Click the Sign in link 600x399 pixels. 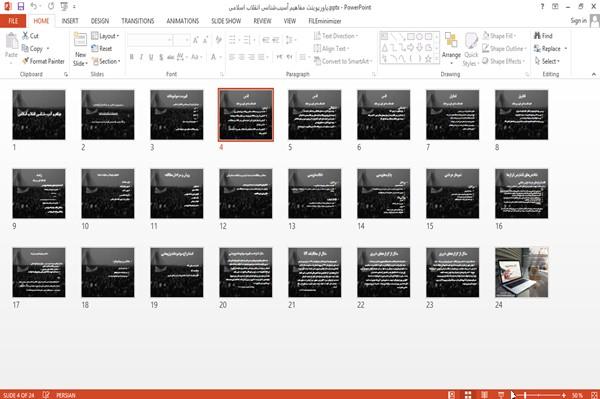point(578,21)
